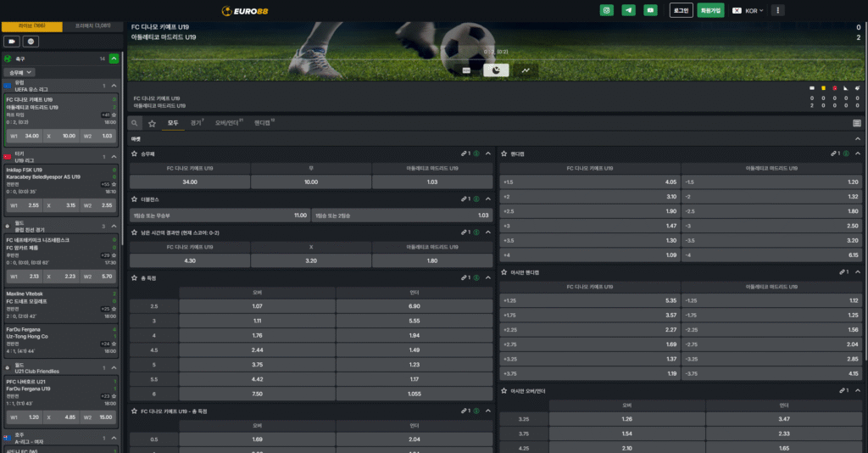Screen dimensions: 868x453
Task: Open the Telegram channel icon
Action: click(628, 10)
